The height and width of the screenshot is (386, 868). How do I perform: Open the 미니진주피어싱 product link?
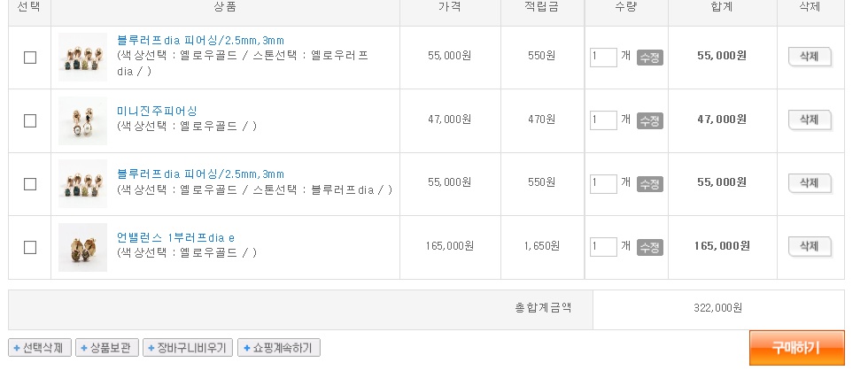click(x=157, y=111)
